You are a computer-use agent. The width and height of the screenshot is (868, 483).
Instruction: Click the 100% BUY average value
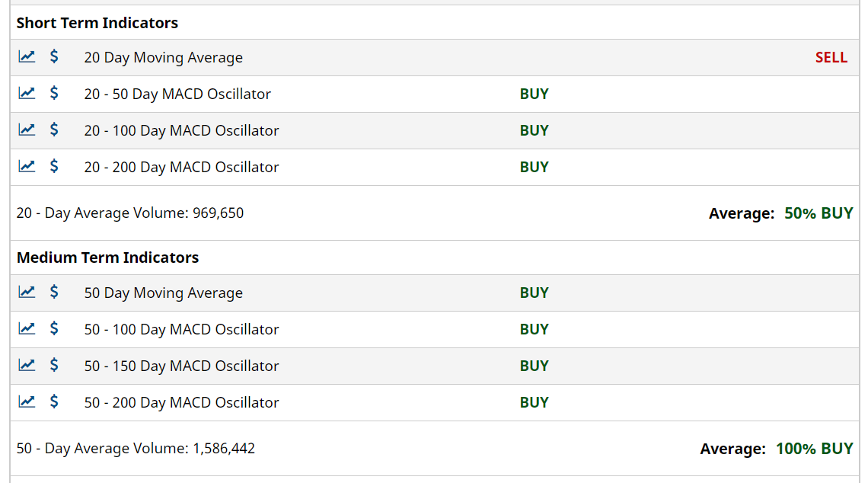point(814,449)
